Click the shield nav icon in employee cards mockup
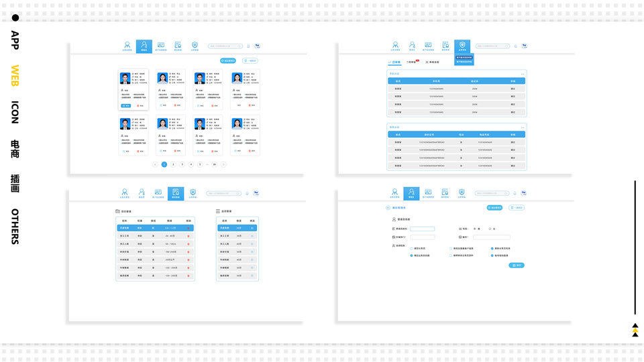The height and width of the screenshot is (362, 644). (x=195, y=46)
